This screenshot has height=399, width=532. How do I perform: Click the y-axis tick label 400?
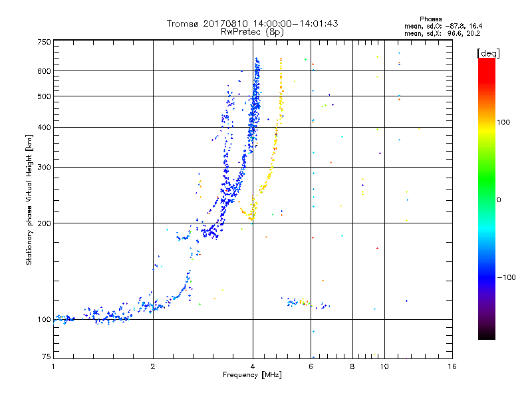click(x=45, y=127)
